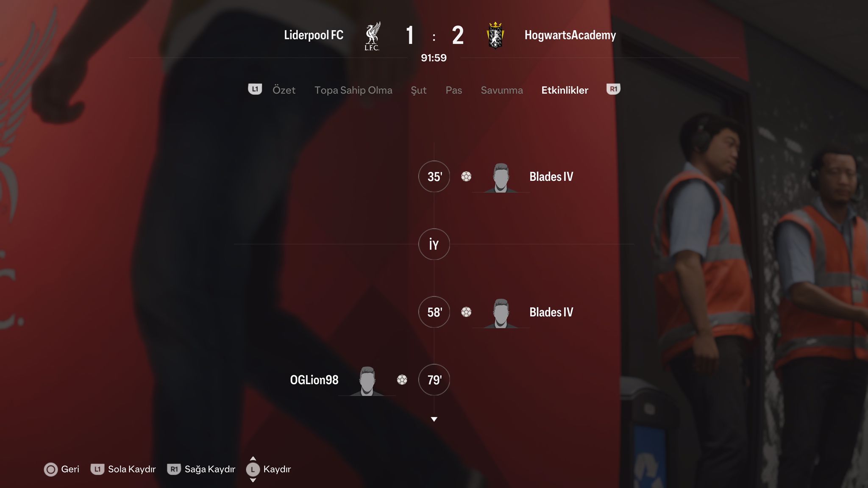Image resolution: width=868 pixels, height=488 pixels.
Task: Open the Topa Sahip Olma tab
Action: point(353,90)
